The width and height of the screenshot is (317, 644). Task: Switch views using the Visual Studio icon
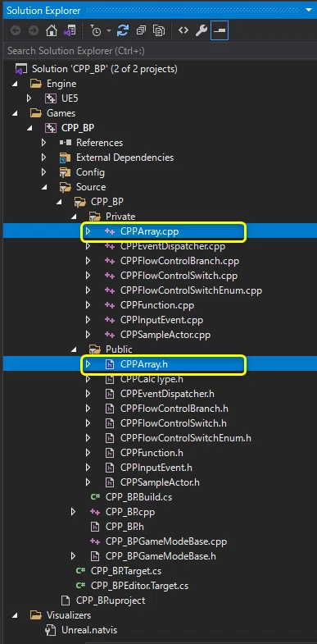70,31
